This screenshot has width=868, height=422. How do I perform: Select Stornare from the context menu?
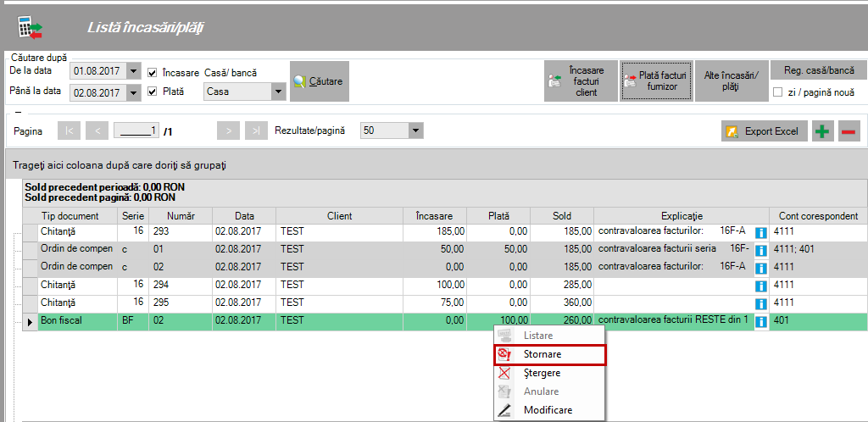(549, 354)
